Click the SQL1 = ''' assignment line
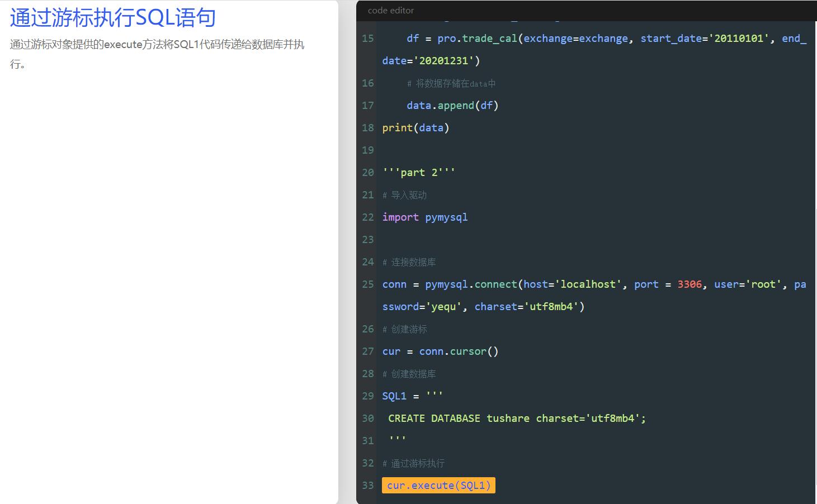Image resolution: width=817 pixels, height=504 pixels. pyautogui.click(x=413, y=396)
